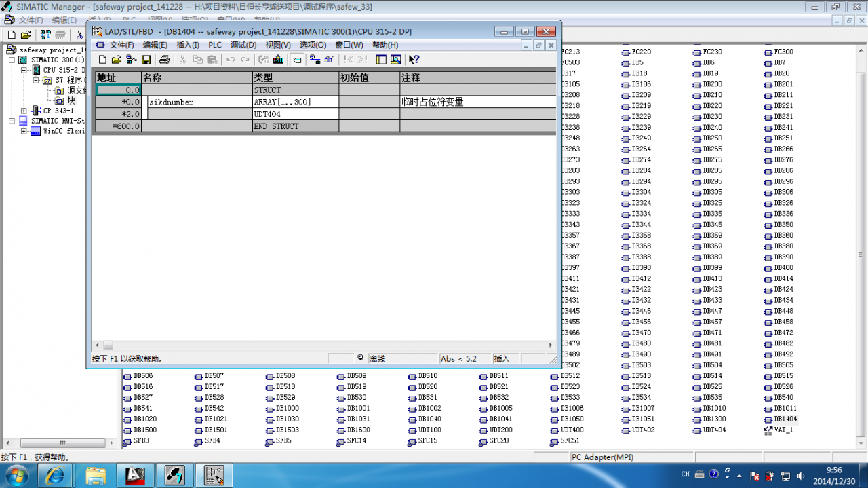Open 窗口(W) window menu in editor
The width and height of the screenshot is (868, 488).
[x=349, y=45]
